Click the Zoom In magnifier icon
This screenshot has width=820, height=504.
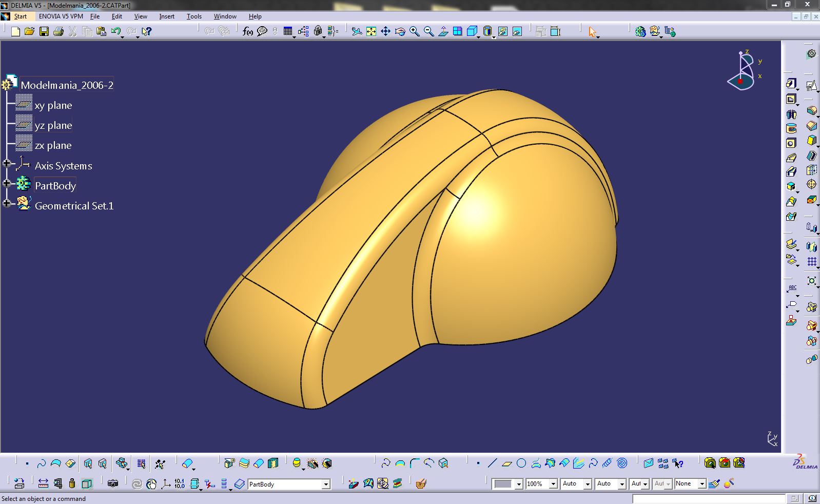click(414, 32)
